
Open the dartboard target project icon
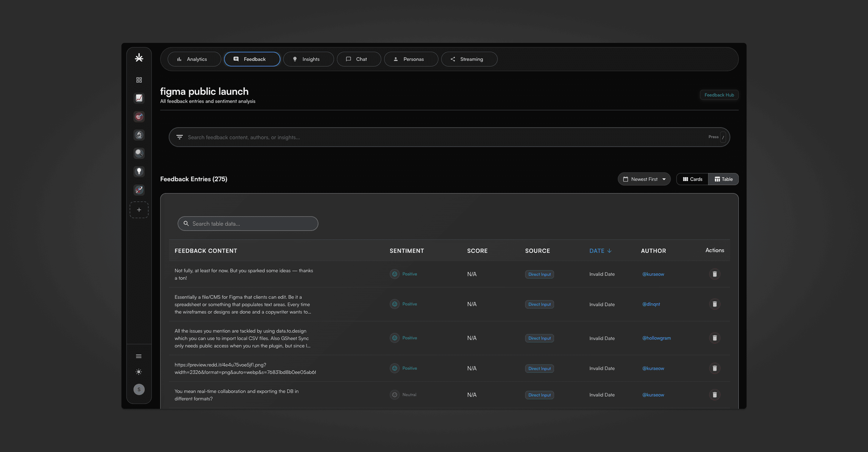point(139,117)
